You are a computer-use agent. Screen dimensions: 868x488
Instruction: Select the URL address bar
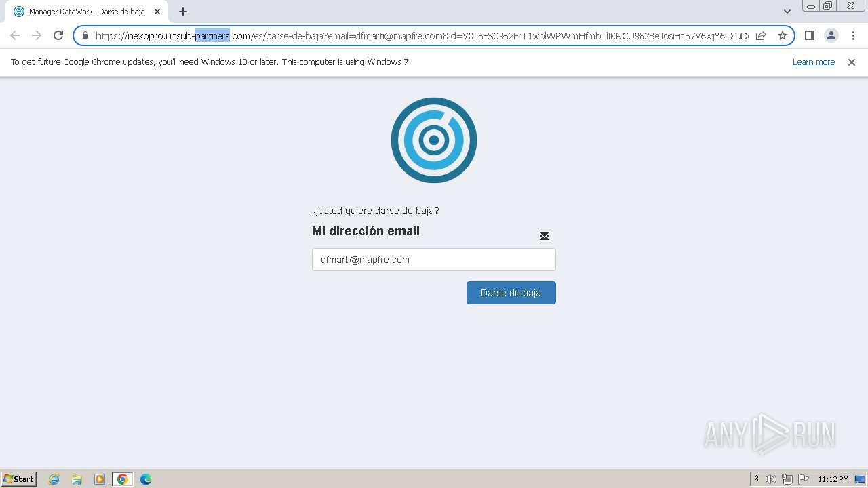(x=422, y=36)
